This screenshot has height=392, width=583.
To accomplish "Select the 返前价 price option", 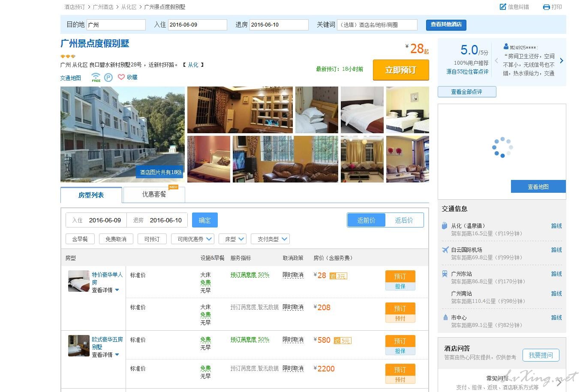I will (x=366, y=220).
